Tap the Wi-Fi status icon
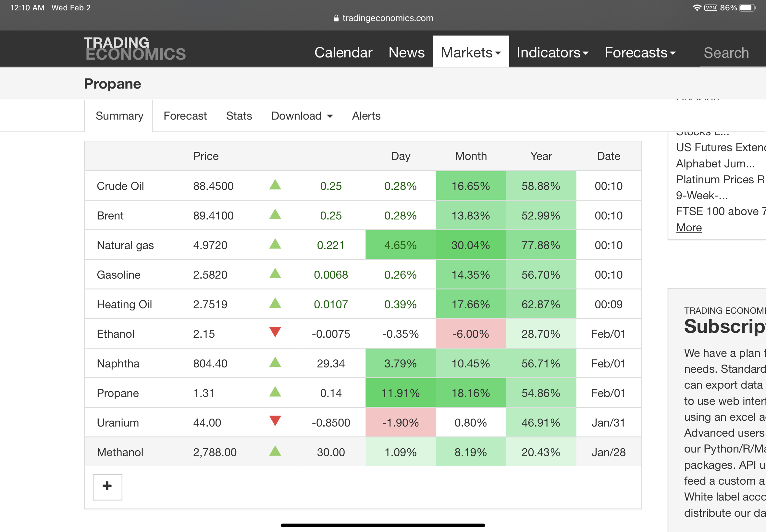This screenshot has width=766, height=532. click(x=697, y=8)
